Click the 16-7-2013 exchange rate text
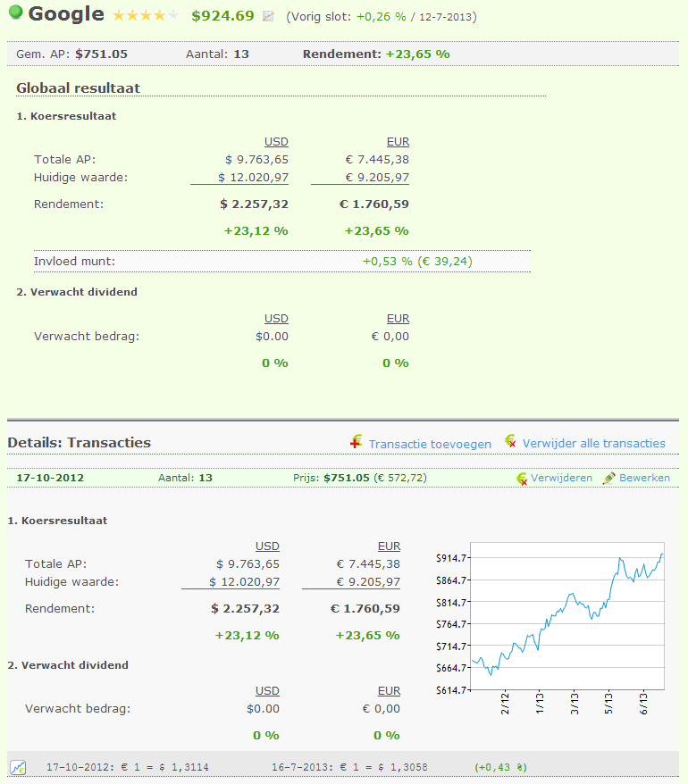 point(349,767)
